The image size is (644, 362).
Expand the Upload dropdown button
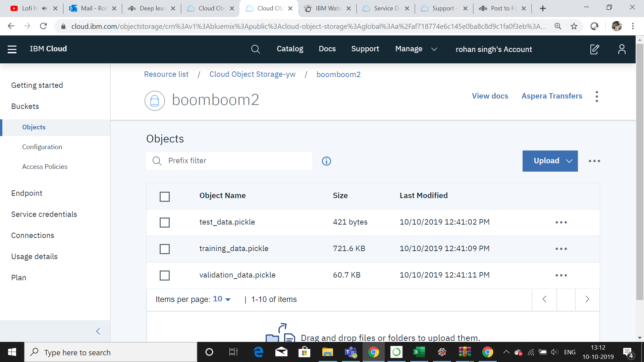pos(550,161)
